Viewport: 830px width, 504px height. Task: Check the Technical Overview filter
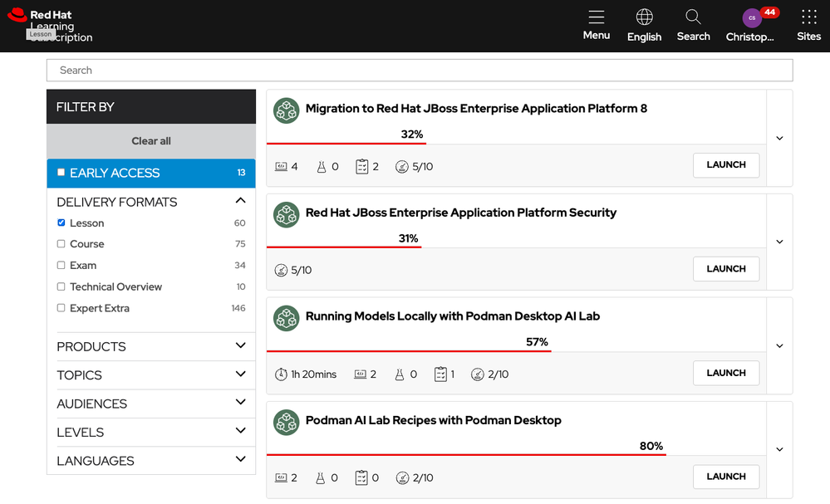61,286
